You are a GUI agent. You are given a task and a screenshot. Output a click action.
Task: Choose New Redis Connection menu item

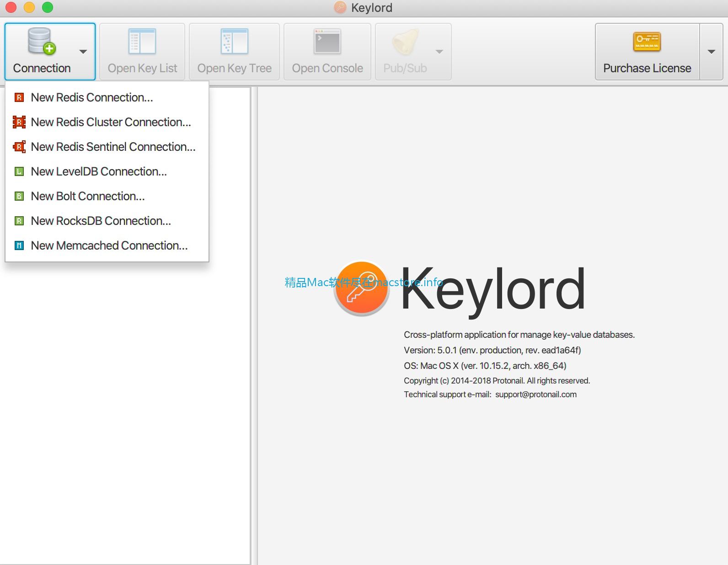107,97
